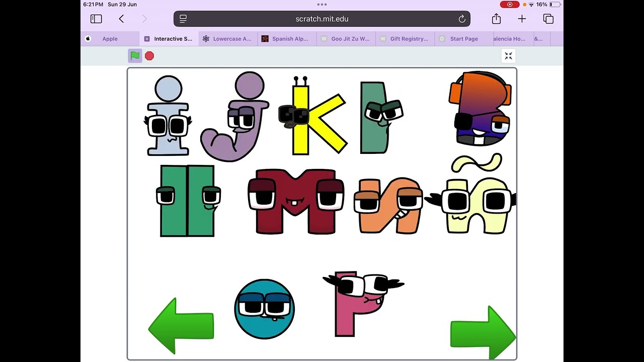The image size is (644, 362).
Task: Tap the 6:21 PM clock in status bar
Action: pyautogui.click(x=93, y=5)
